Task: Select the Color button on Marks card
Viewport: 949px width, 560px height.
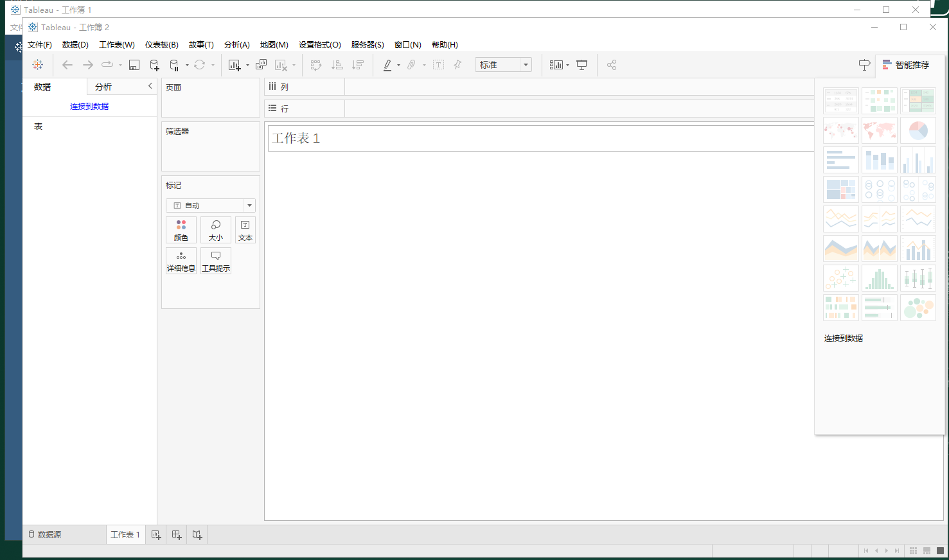Action: pos(181,230)
